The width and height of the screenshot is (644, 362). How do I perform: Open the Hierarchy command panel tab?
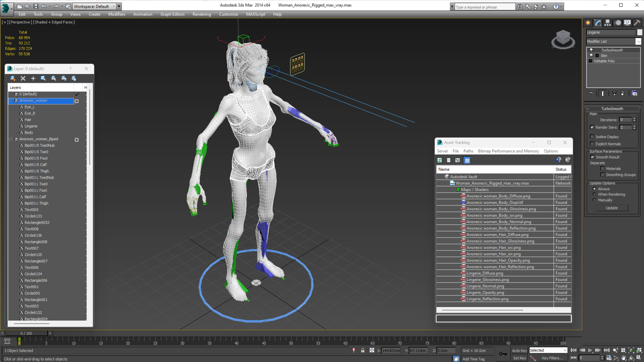click(607, 23)
